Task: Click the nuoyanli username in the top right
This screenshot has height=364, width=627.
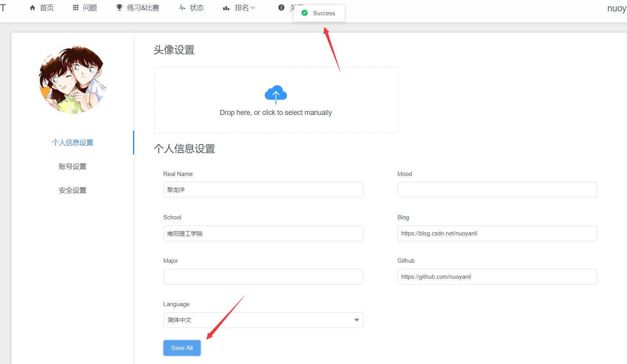Action: click(x=617, y=8)
